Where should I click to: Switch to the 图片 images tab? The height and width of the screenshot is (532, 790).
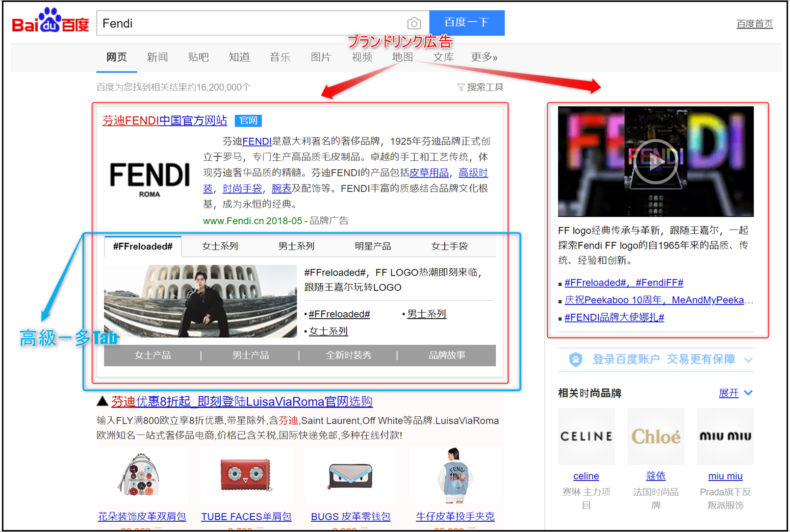pyautogui.click(x=321, y=57)
